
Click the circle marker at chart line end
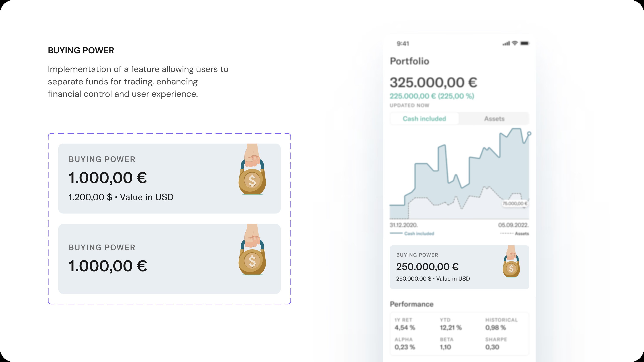pos(529,134)
